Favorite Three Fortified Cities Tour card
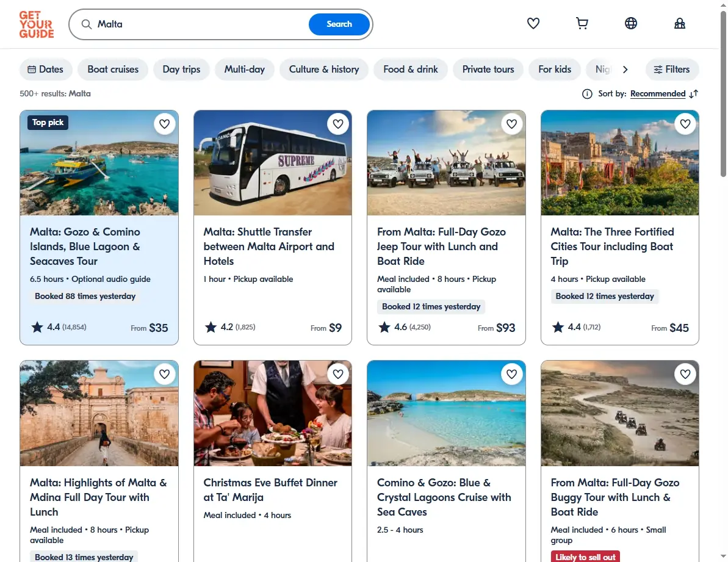 (685, 124)
